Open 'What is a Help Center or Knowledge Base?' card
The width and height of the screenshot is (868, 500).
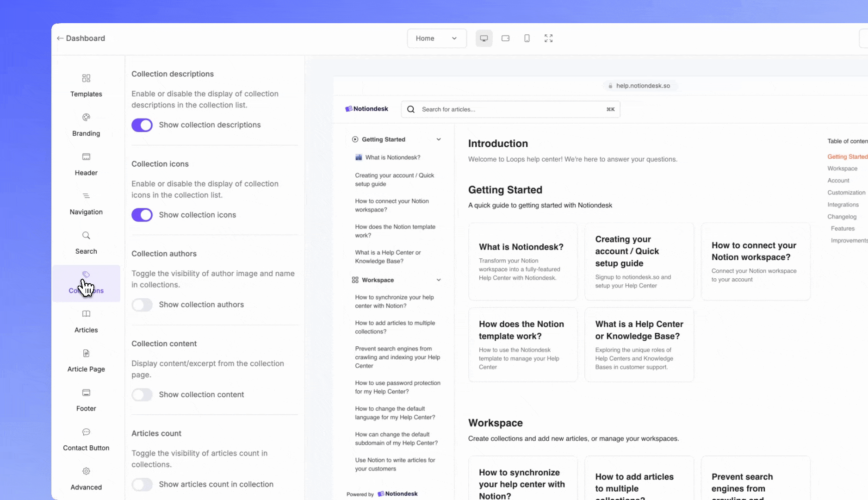639,345
